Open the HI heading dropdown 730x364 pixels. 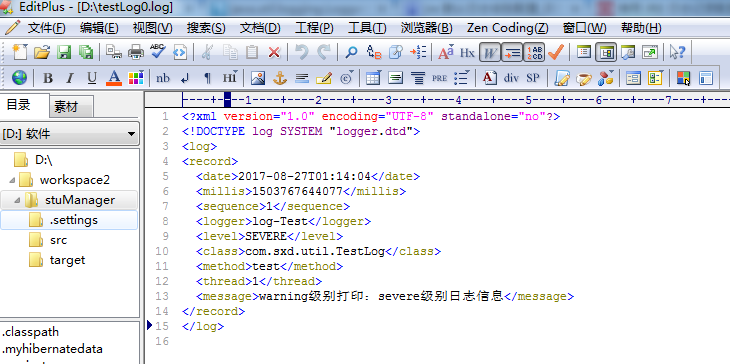pos(230,78)
